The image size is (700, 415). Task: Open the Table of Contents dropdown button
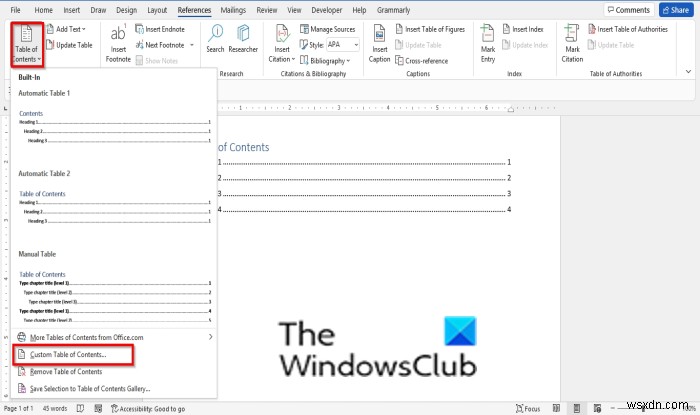tap(27, 45)
